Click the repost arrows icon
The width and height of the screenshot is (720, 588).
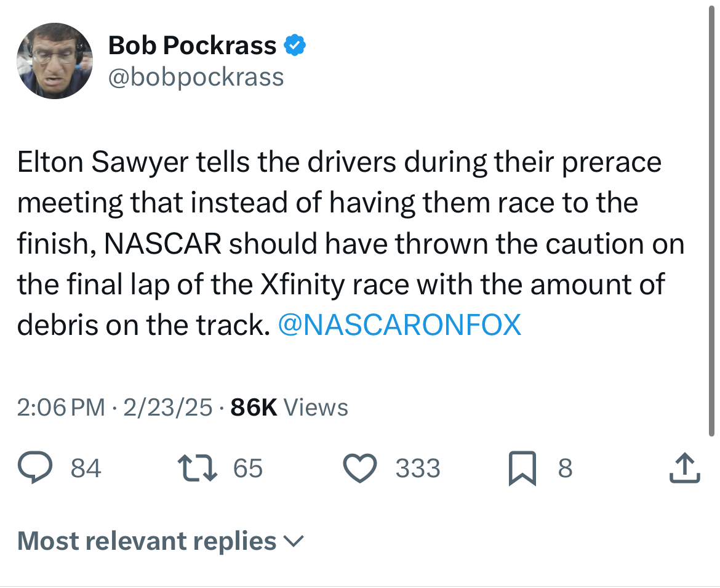pos(198,469)
